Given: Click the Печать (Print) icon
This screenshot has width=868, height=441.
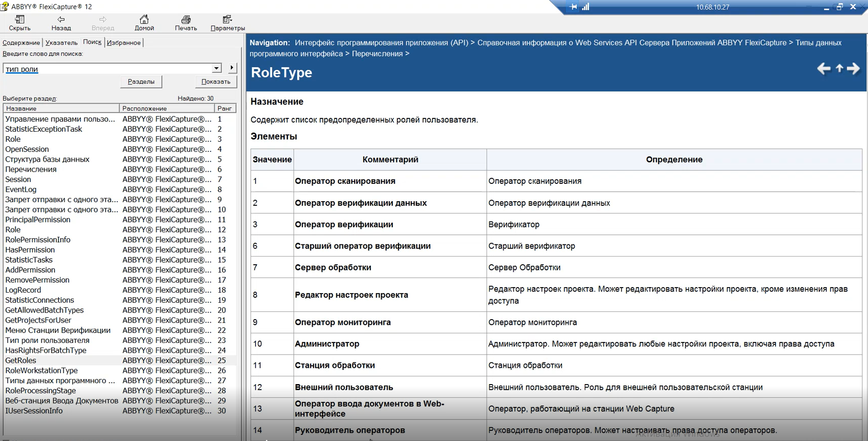Looking at the screenshot, I should click(186, 23).
